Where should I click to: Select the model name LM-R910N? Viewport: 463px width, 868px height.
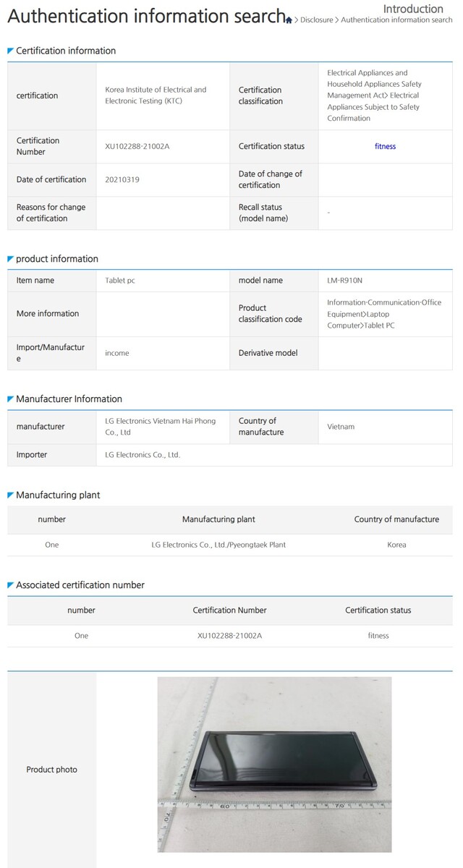tap(346, 280)
